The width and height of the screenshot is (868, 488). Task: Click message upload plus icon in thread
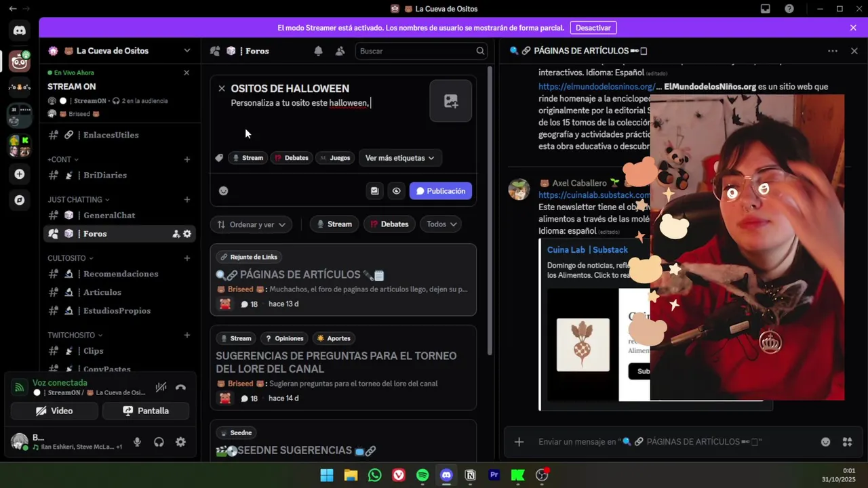(x=519, y=442)
